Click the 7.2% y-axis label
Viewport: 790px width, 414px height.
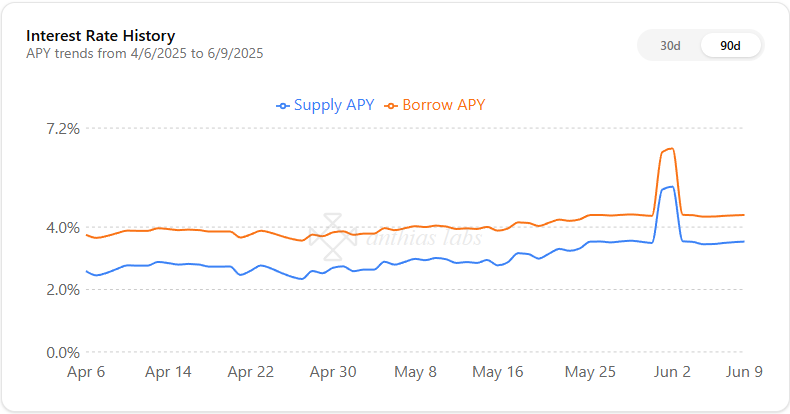point(63,129)
